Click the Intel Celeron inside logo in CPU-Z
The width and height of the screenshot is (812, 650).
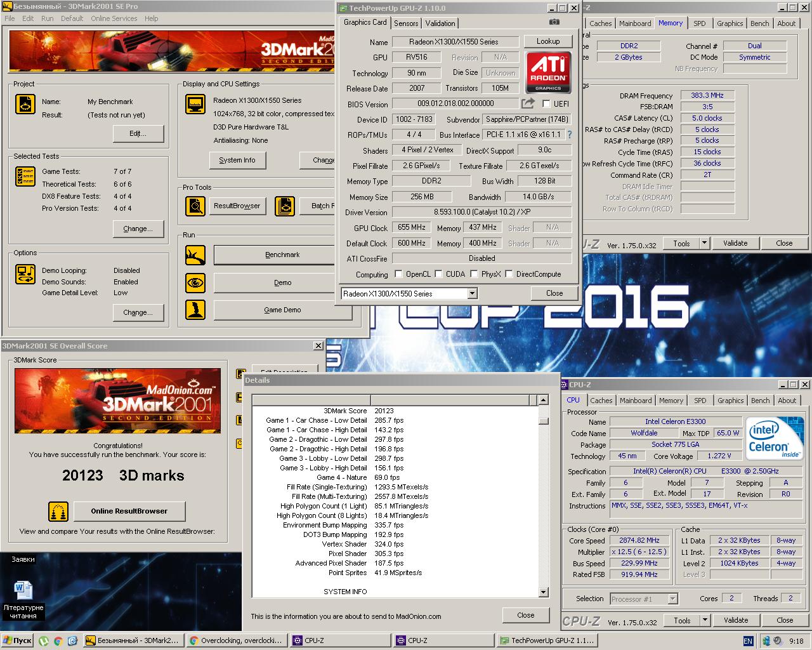click(775, 439)
